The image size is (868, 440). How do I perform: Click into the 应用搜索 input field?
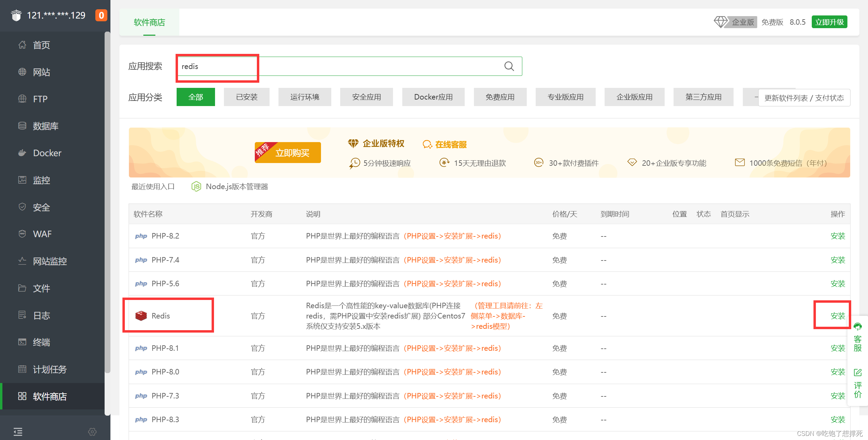tap(343, 66)
